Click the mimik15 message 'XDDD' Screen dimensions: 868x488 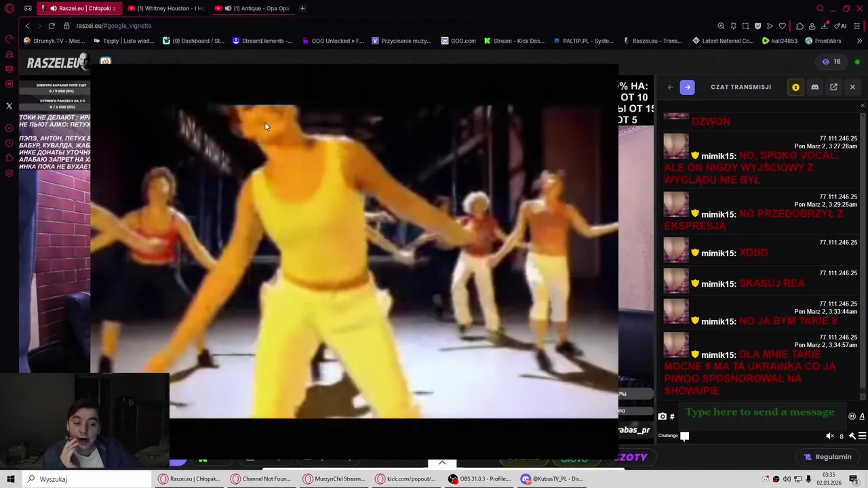pos(753,253)
